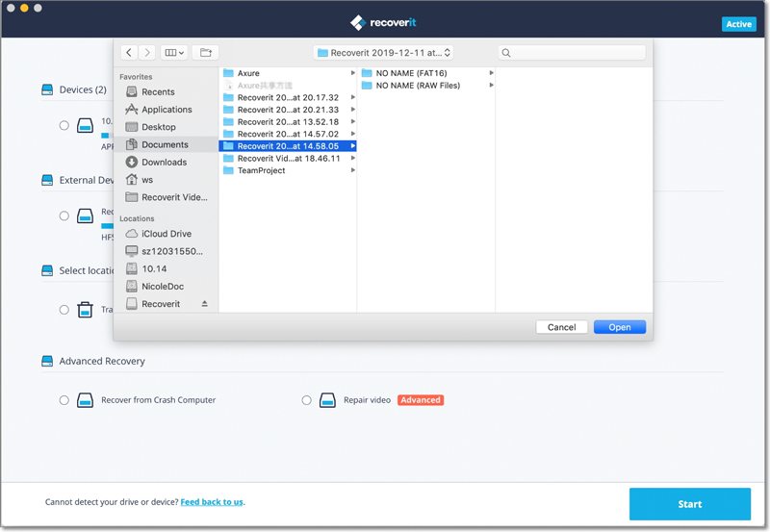The image size is (770, 532).
Task: Select the Trash location radio button
Action: (x=64, y=310)
